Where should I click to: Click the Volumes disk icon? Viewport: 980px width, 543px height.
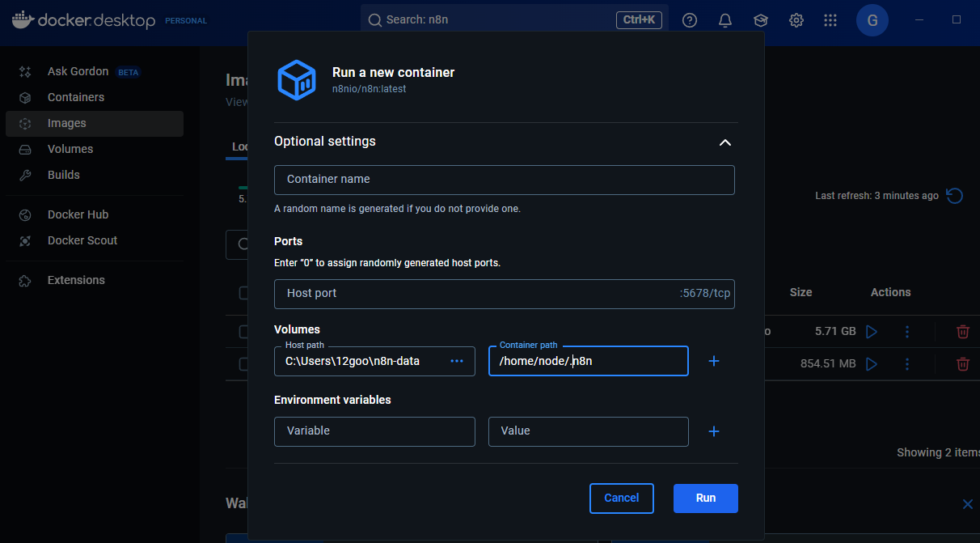point(25,150)
